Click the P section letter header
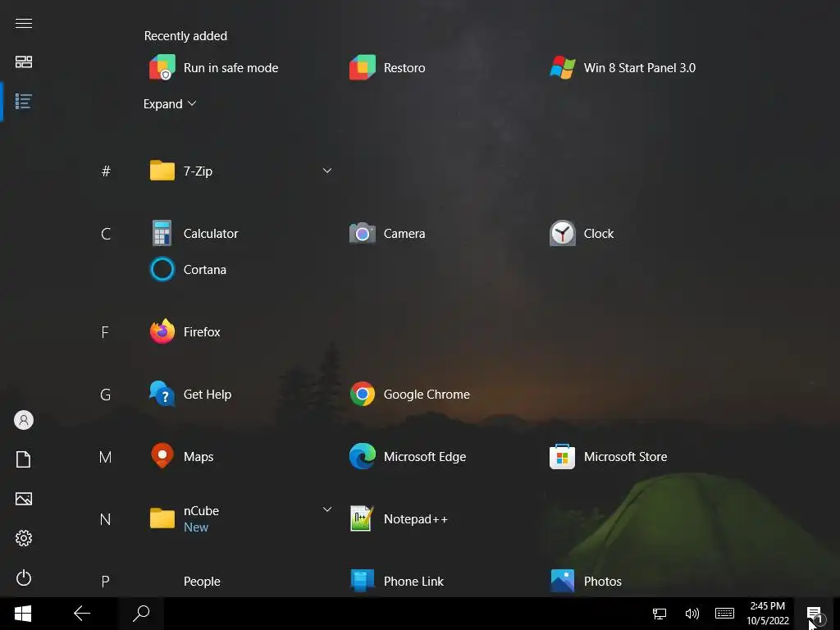 click(x=106, y=582)
